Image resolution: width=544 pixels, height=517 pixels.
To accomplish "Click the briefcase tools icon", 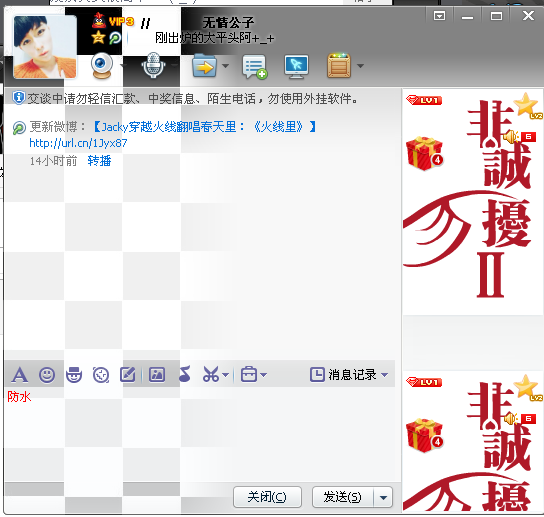I will [x=249, y=375].
